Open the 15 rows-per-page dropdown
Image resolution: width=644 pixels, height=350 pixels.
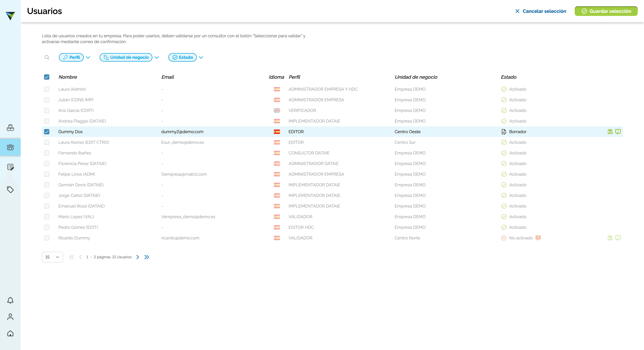[x=52, y=257]
